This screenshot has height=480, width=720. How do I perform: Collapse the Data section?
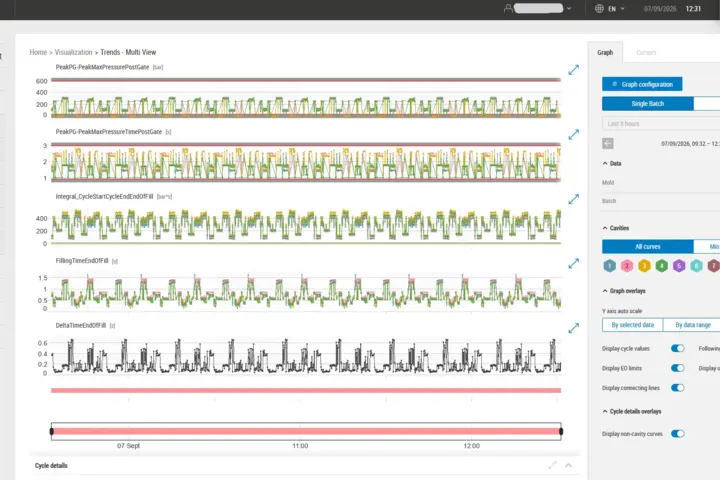pyautogui.click(x=605, y=163)
